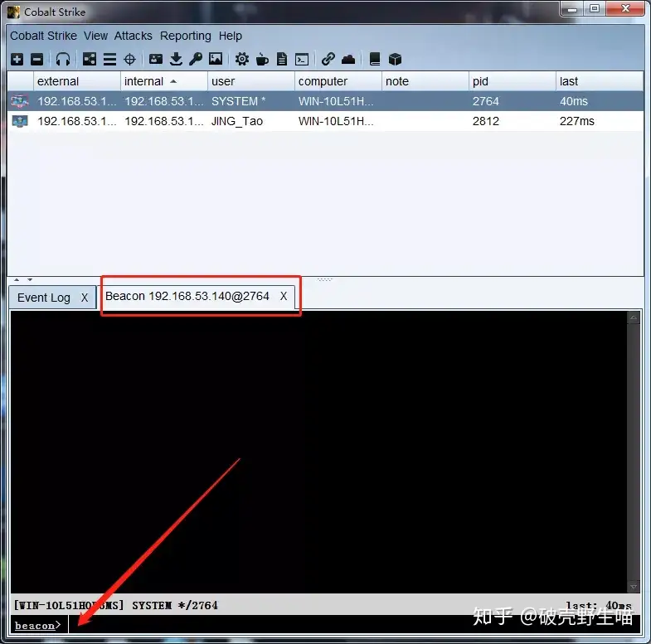The height and width of the screenshot is (644, 651).
Task: Open the Attacks menu
Action: pyautogui.click(x=134, y=36)
